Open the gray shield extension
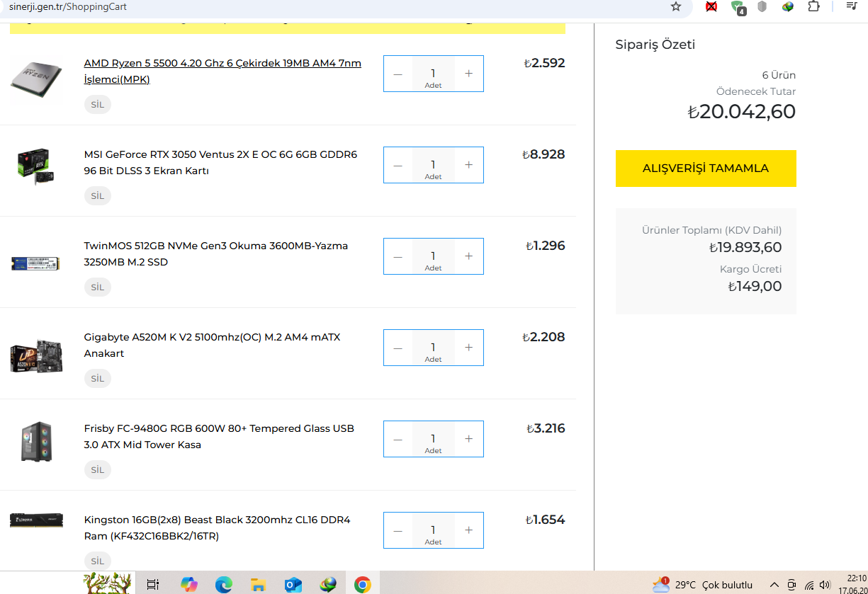 [x=762, y=6]
